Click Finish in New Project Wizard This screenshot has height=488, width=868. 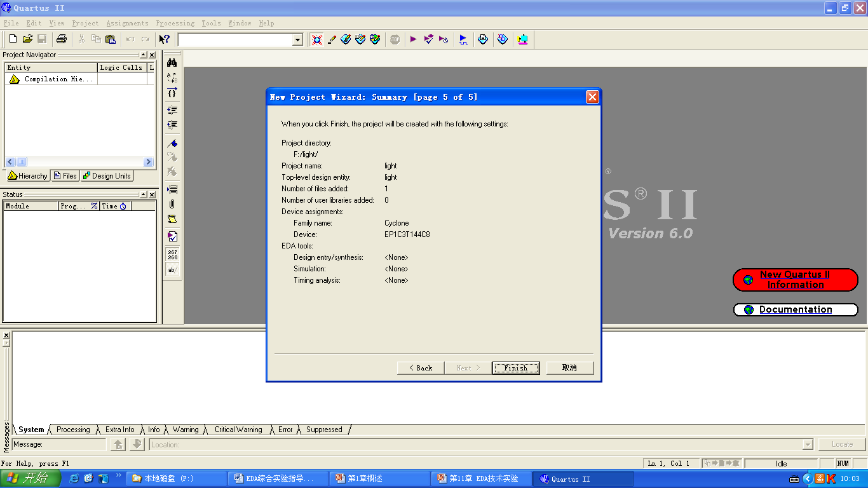[x=515, y=368]
